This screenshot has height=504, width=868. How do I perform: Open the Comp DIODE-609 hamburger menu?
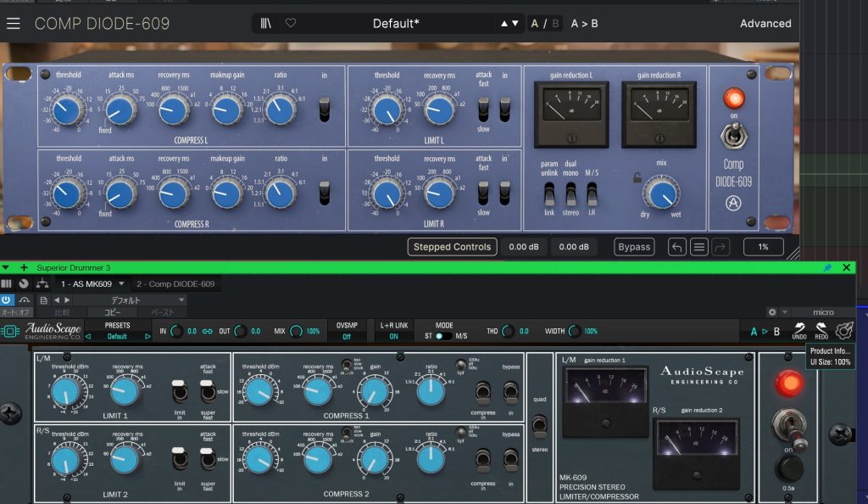pyautogui.click(x=13, y=24)
